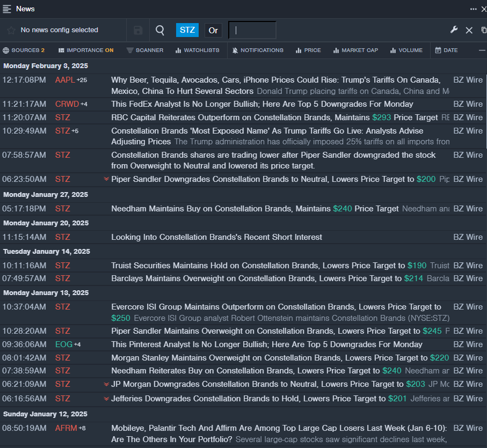Toggle the Importance ON filter
The height and width of the screenshot is (448, 487).
pyautogui.click(x=86, y=50)
